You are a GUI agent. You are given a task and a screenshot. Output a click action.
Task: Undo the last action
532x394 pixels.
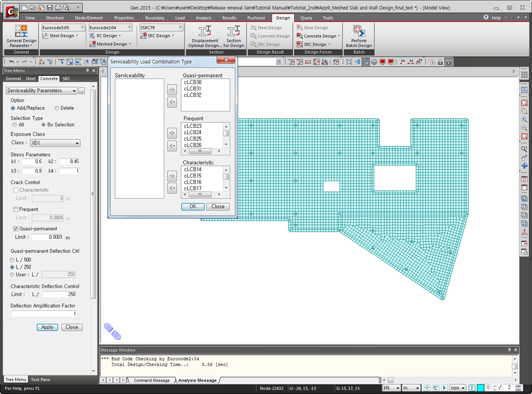coord(12,62)
